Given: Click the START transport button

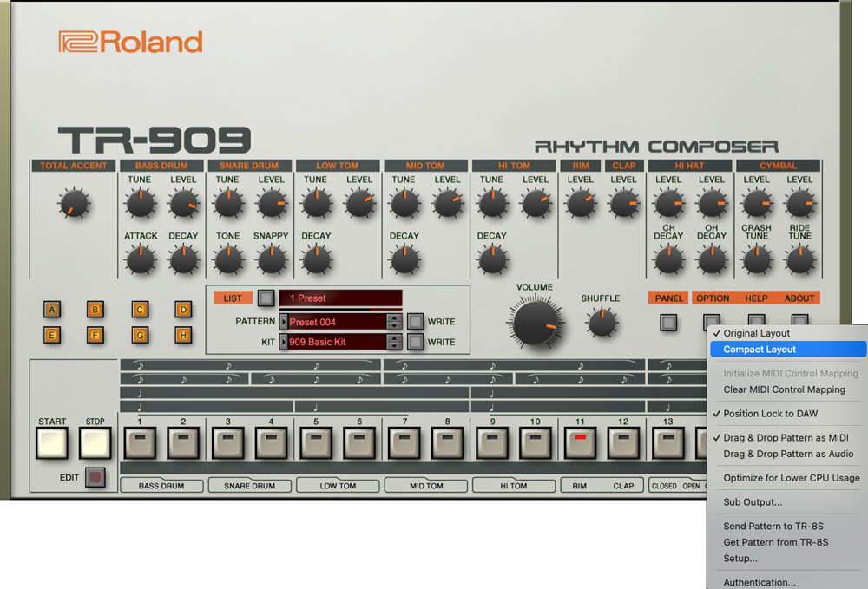Looking at the screenshot, I should pyautogui.click(x=52, y=443).
